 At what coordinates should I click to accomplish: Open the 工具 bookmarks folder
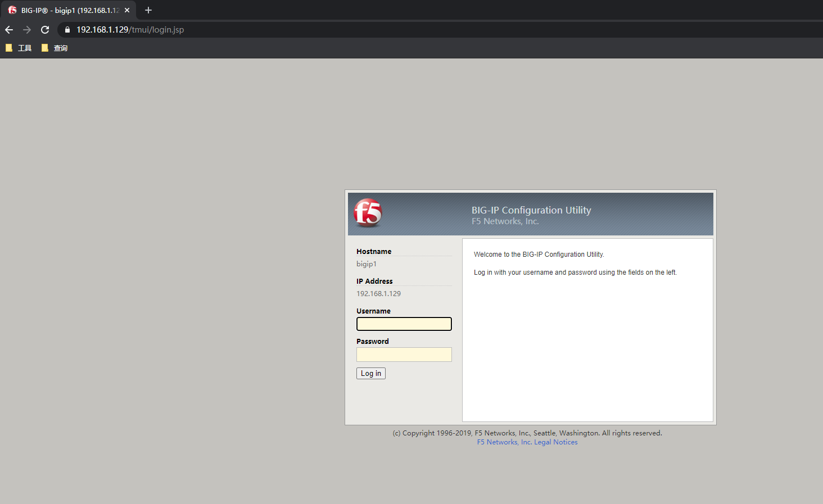(19, 48)
